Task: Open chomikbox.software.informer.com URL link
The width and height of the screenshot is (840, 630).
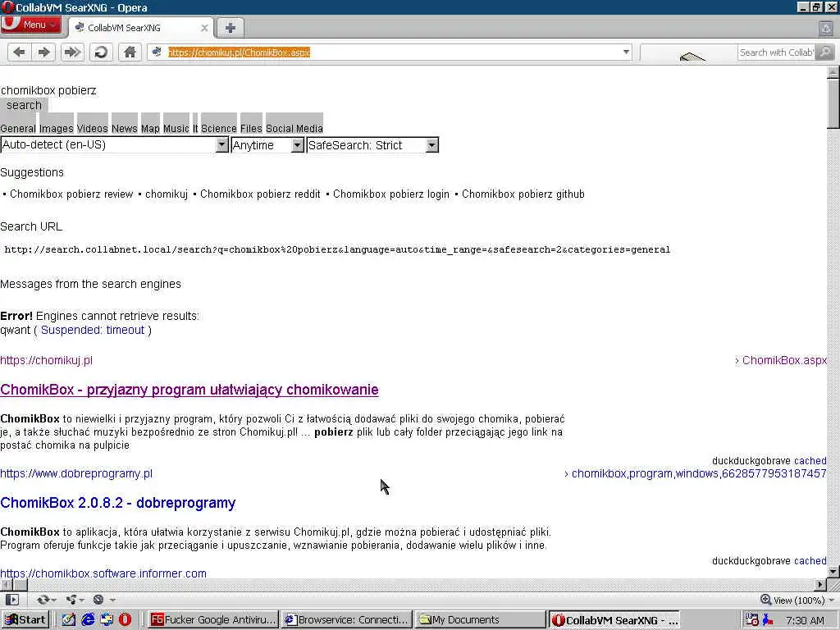Action: click(x=103, y=573)
